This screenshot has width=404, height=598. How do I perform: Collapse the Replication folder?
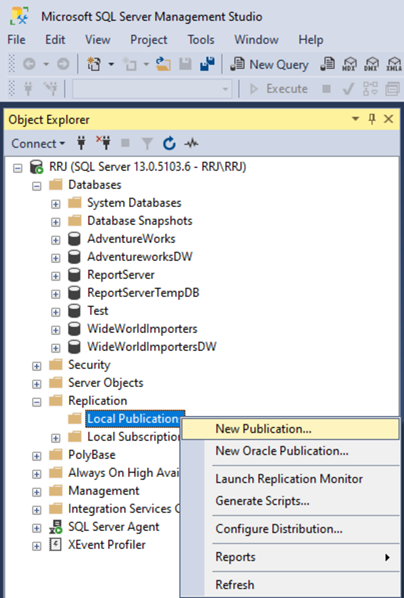37,402
